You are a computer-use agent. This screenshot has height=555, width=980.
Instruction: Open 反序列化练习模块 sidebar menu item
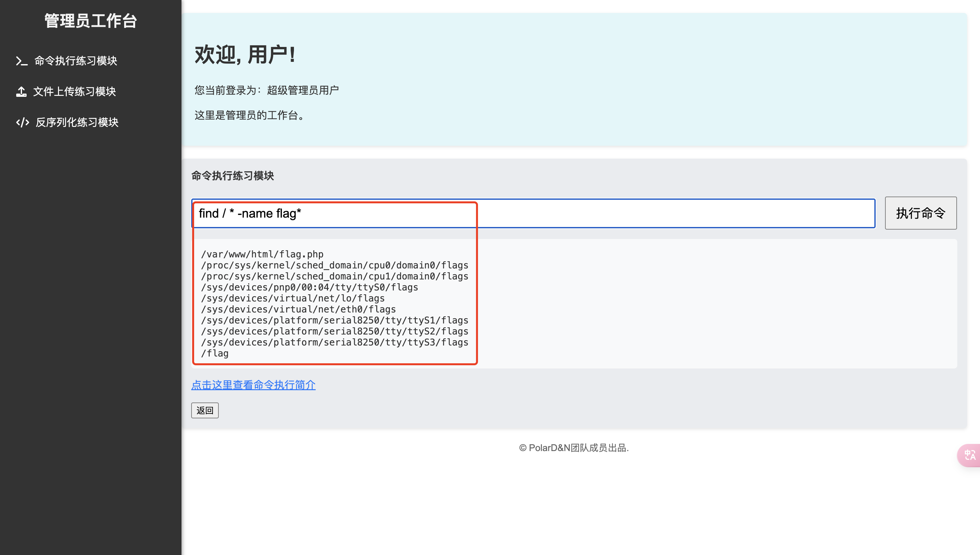[77, 122]
